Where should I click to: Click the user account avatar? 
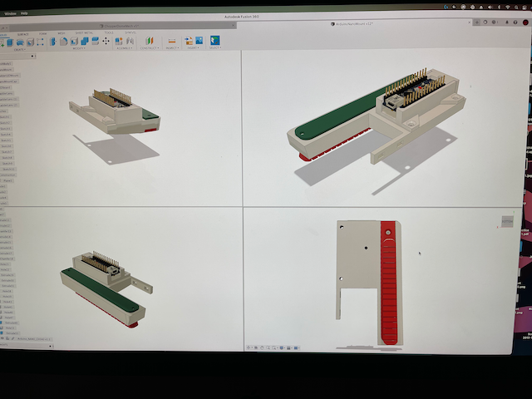point(525,22)
